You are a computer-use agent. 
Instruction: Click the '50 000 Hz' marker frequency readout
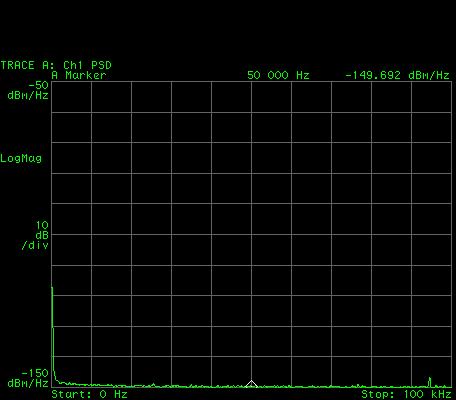click(x=278, y=75)
